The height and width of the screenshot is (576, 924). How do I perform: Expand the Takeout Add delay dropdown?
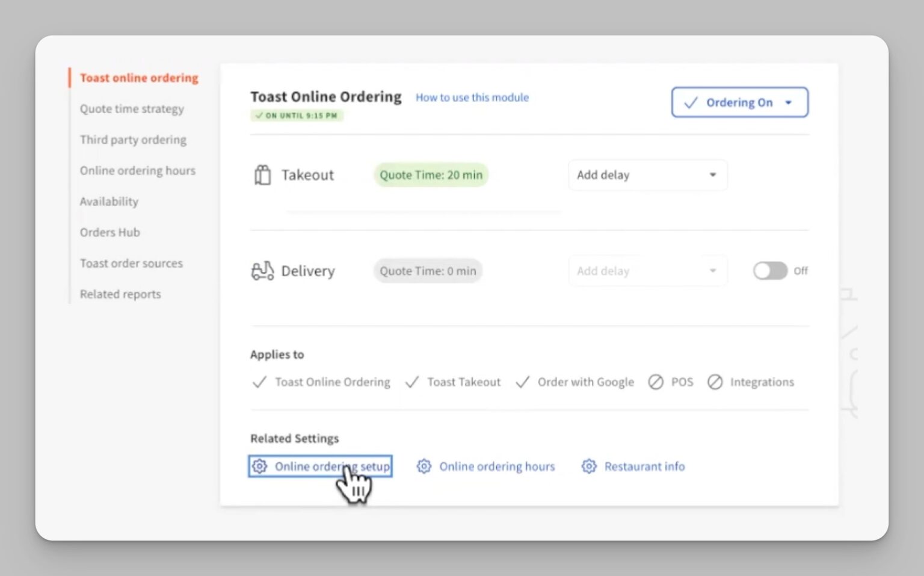pos(647,175)
